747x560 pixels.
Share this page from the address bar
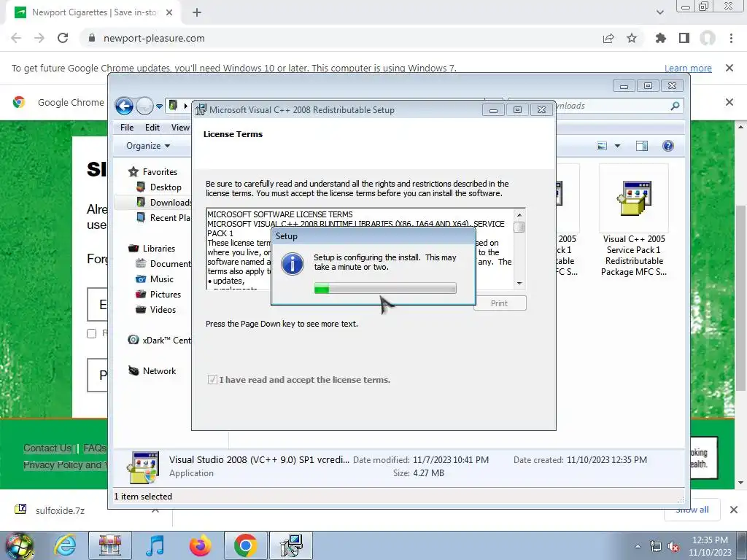(608, 38)
